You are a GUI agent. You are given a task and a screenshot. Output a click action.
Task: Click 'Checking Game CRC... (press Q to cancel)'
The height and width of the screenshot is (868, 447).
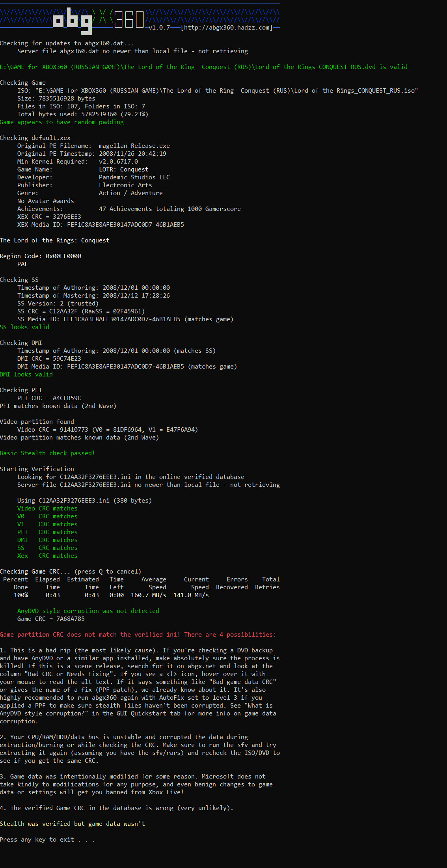71,572
